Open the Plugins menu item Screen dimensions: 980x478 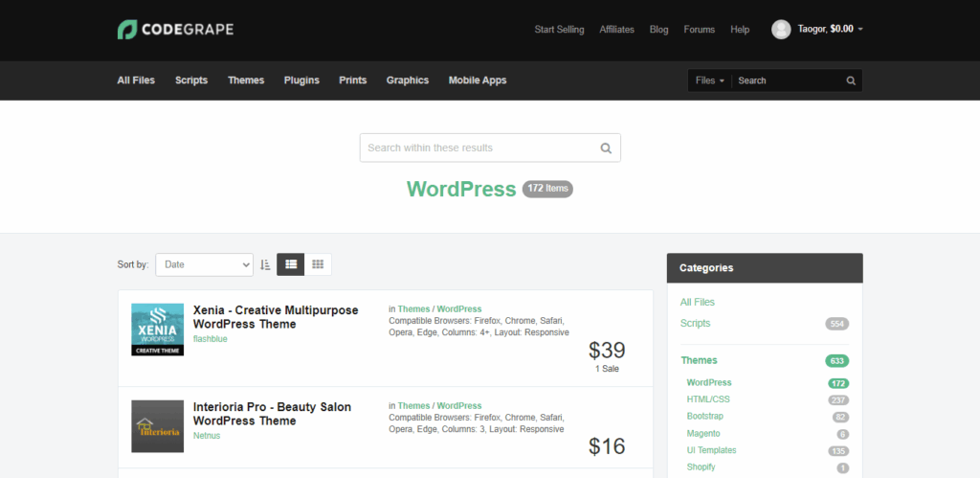(x=301, y=80)
